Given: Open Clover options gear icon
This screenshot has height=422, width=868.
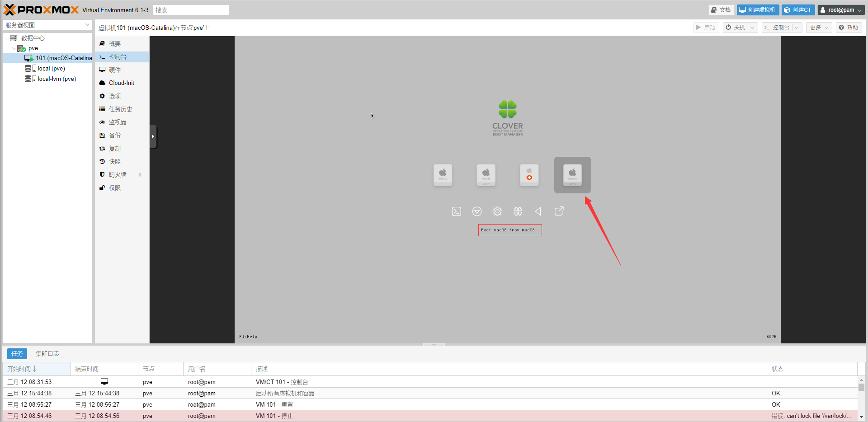Looking at the screenshot, I should [x=497, y=211].
